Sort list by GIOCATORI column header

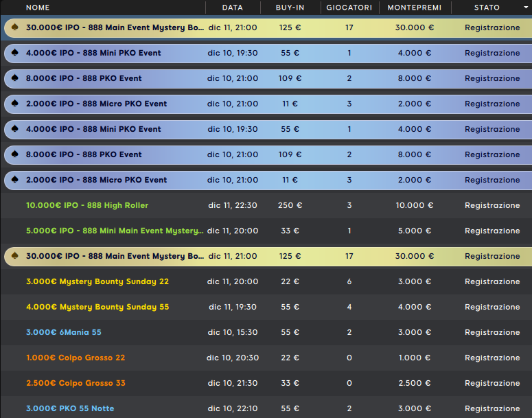coord(349,8)
